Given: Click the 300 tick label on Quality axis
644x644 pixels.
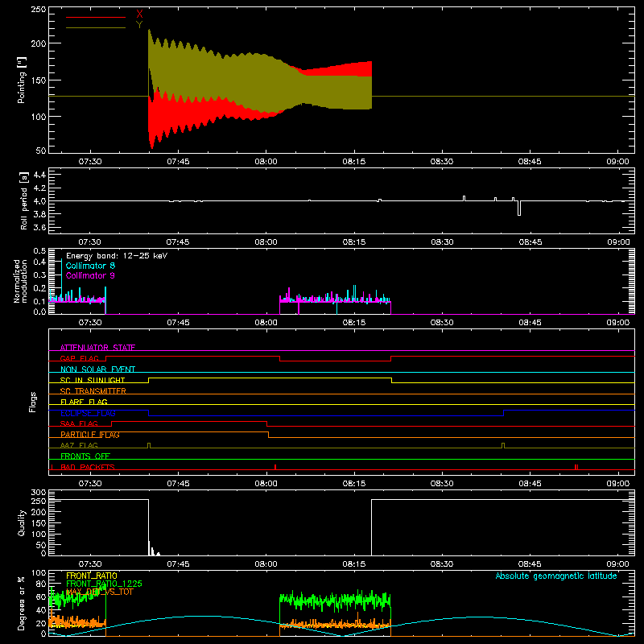Looking at the screenshot, I should coord(39,492).
